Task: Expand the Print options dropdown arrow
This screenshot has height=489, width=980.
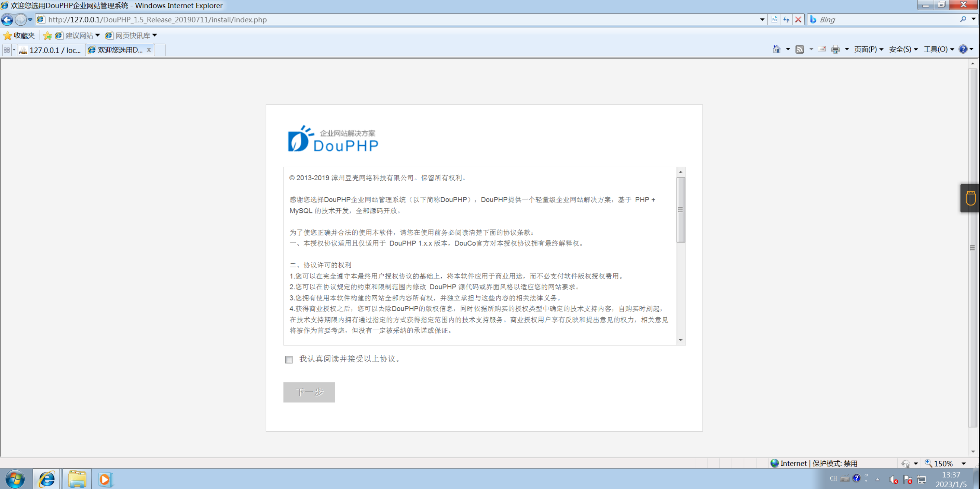Action: [x=847, y=49]
